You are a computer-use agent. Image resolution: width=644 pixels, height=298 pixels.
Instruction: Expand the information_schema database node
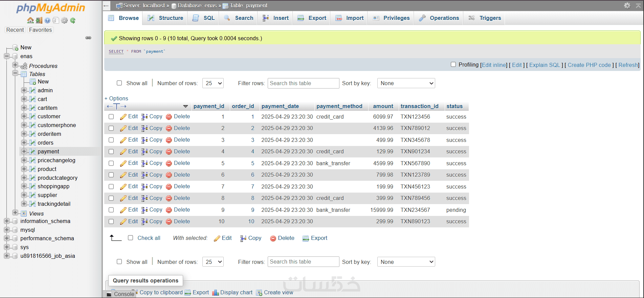tap(7, 221)
